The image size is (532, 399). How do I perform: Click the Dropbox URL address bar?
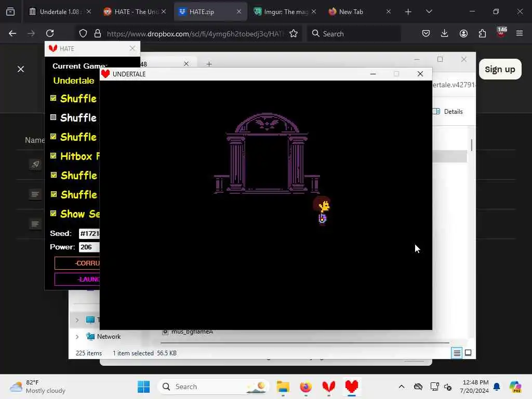tap(195, 34)
